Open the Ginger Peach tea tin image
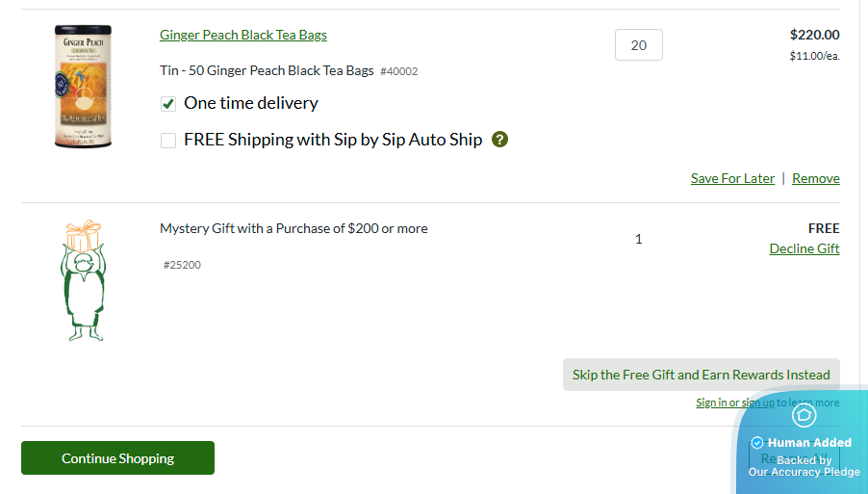The height and width of the screenshot is (494, 868). tap(83, 87)
